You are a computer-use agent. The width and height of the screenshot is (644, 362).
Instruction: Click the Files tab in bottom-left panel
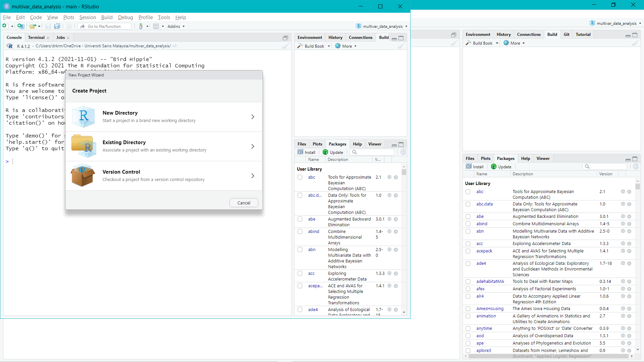click(301, 144)
